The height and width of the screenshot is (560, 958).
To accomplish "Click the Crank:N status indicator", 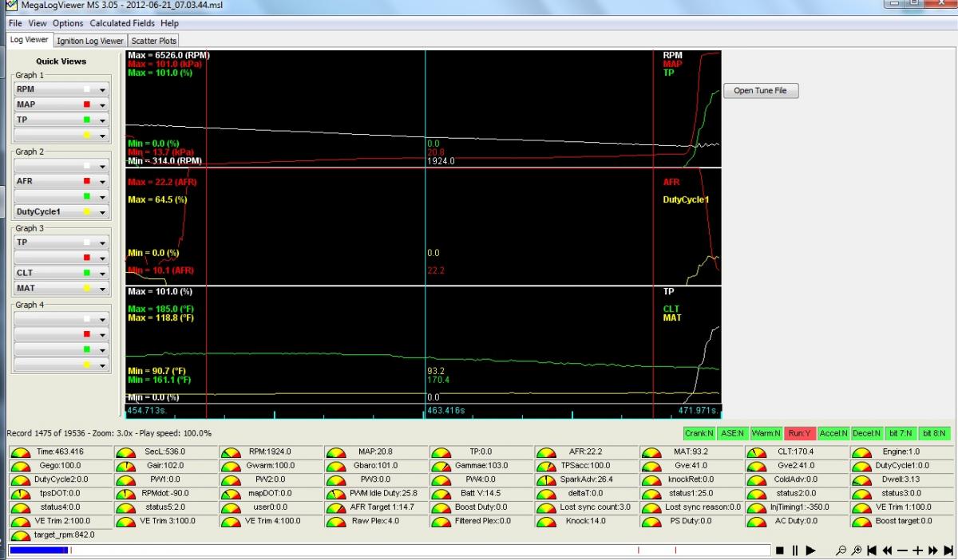I will 698,433.
